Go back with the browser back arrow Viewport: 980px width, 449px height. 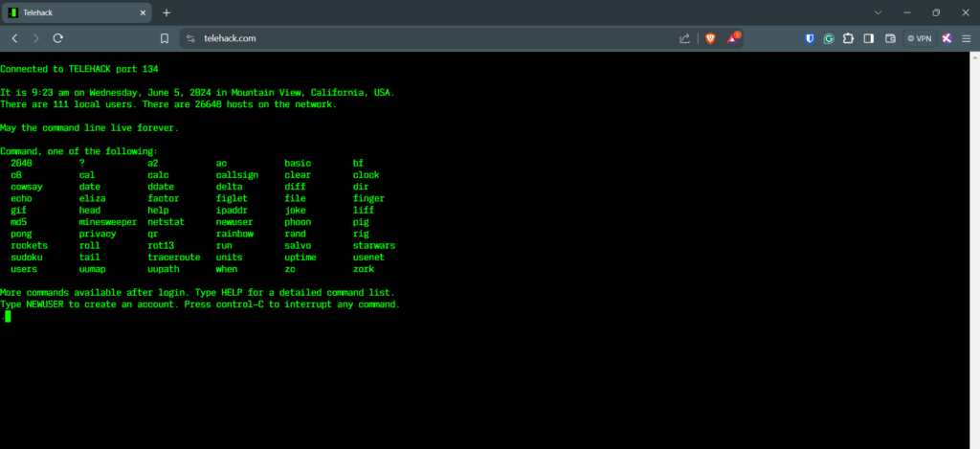(15, 38)
